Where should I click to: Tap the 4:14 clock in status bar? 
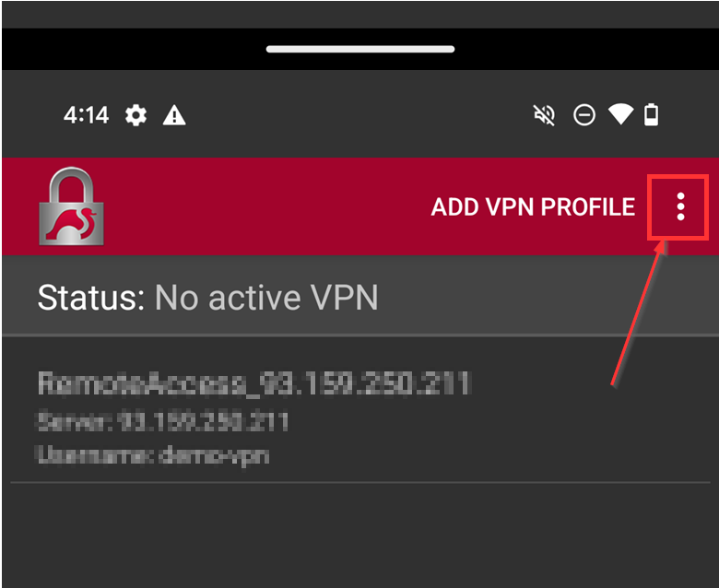pos(86,115)
